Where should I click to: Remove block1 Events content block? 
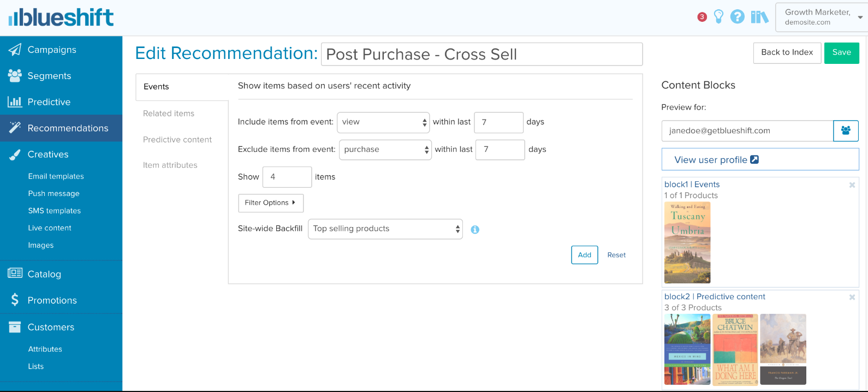852,185
